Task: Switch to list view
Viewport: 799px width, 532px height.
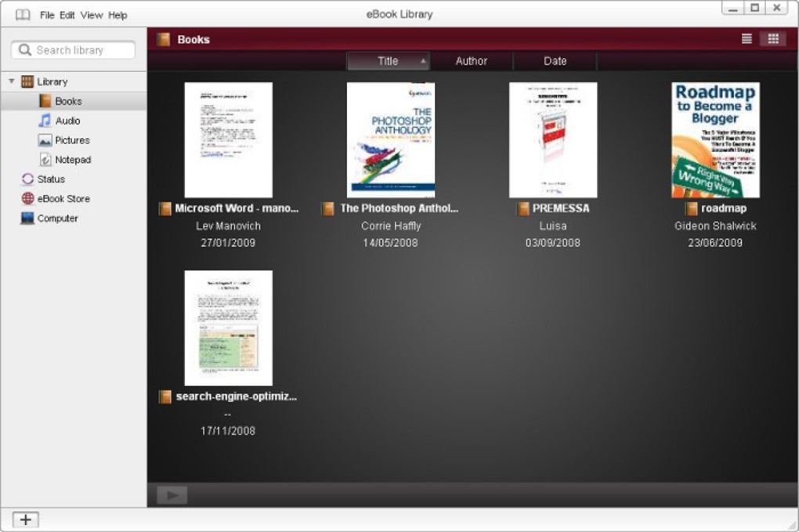Action: (x=747, y=38)
